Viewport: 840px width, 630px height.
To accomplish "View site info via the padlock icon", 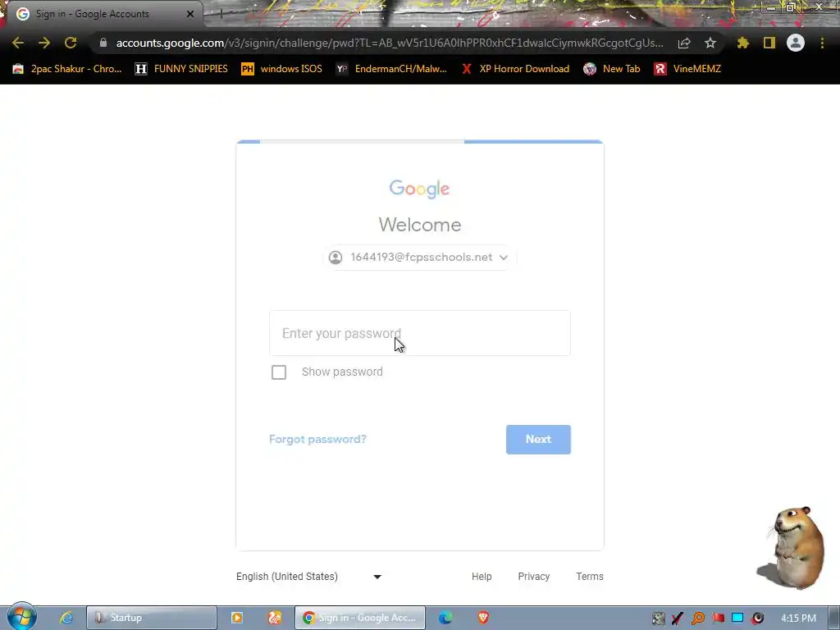I will (103, 43).
